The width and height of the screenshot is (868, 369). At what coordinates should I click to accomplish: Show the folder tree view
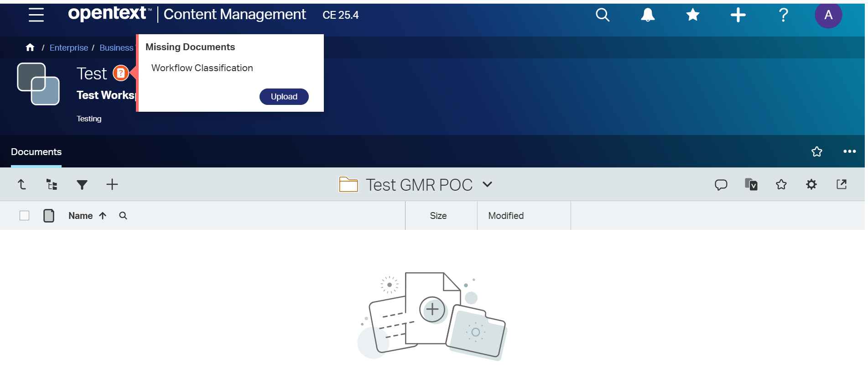pyautogui.click(x=52, y=184)
